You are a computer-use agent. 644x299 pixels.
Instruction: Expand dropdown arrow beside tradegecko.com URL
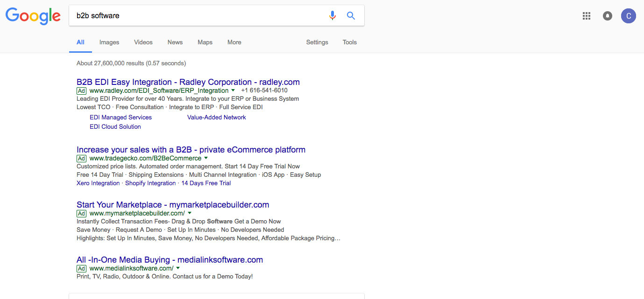[x=206, y=158]
